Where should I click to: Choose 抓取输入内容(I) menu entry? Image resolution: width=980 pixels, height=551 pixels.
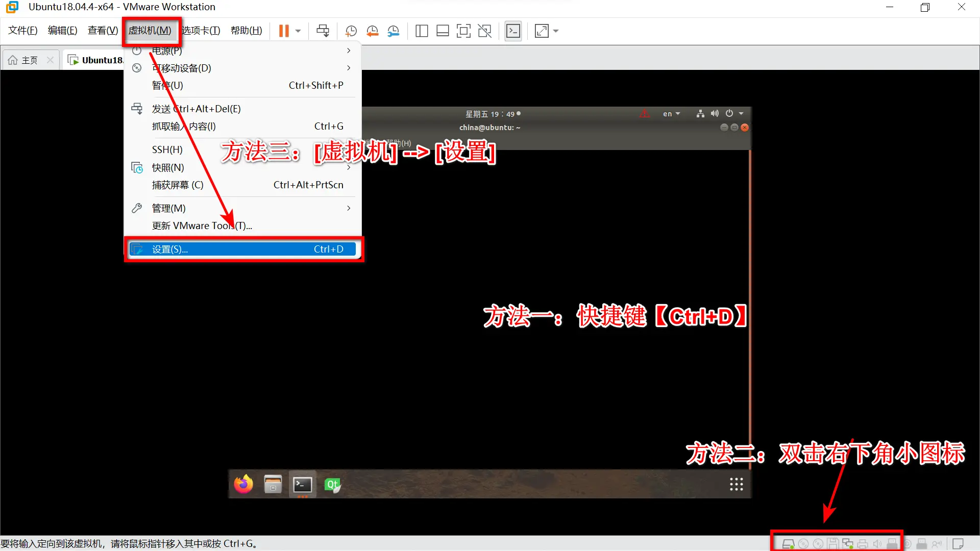pos(242,126)
